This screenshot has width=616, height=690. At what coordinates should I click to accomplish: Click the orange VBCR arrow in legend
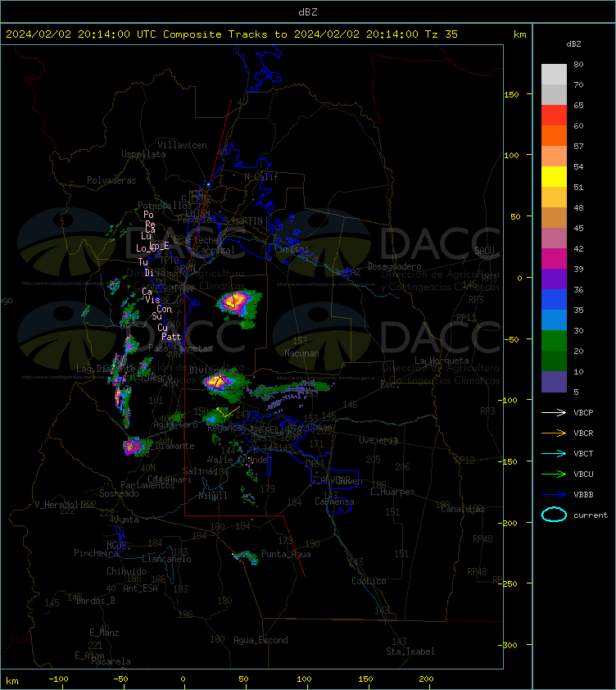[x=554, y=433]
